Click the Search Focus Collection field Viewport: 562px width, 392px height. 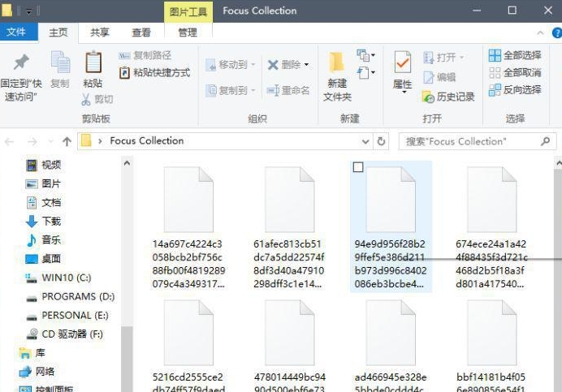[478, 141]
